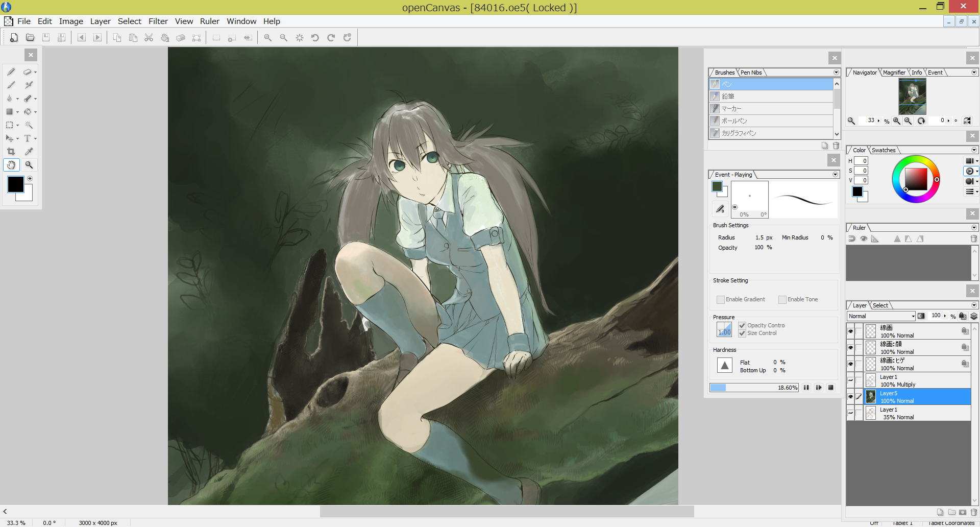Select the Zoom tool
This screenshot has height=527, width=980.
coord(29,164)
